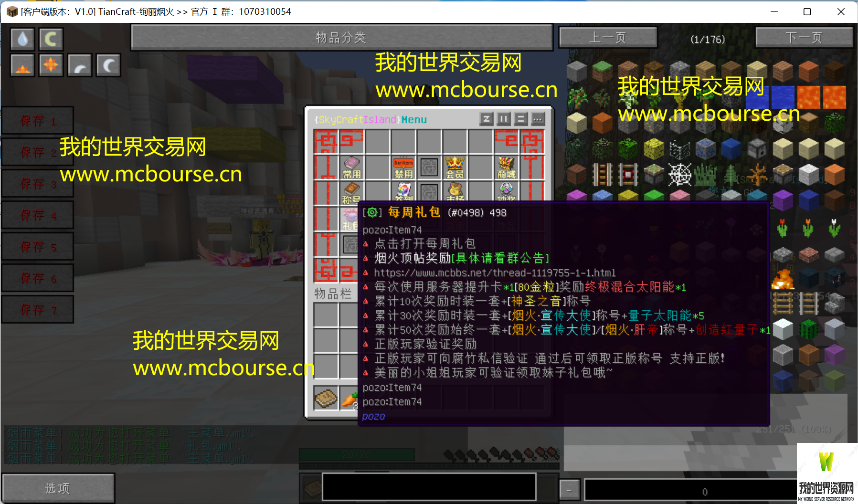Pick the gold ore block
This screenshot has width=858, height=504.
(654, 123)
